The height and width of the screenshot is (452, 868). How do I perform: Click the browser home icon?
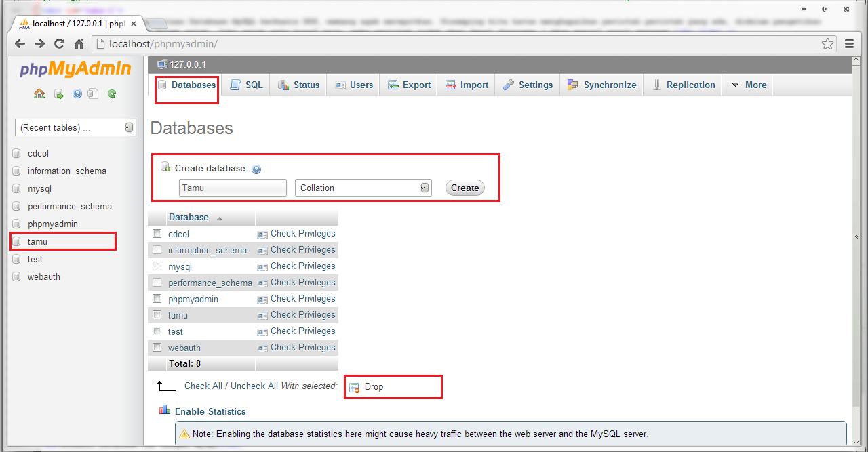click(79, 44)
